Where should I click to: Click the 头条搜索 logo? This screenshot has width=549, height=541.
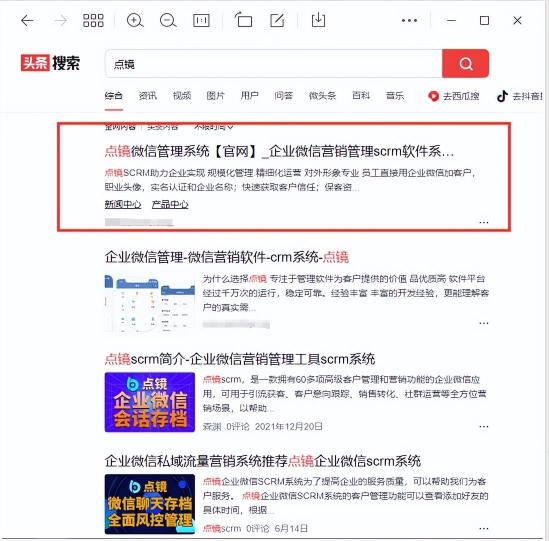[50, 63]
